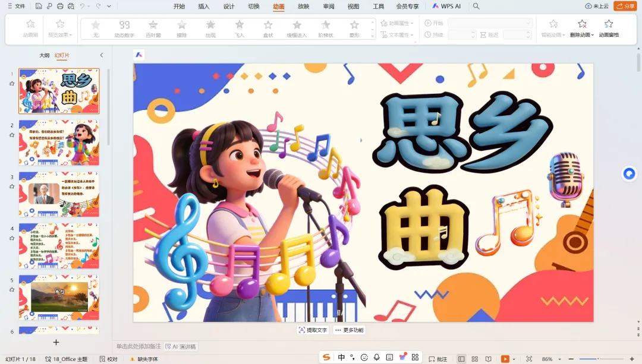The width and height of the screenshot is (642, 364).
Task: Select slide 3 thumbnail with portrait photo
Action: click(x=59, y=194)
